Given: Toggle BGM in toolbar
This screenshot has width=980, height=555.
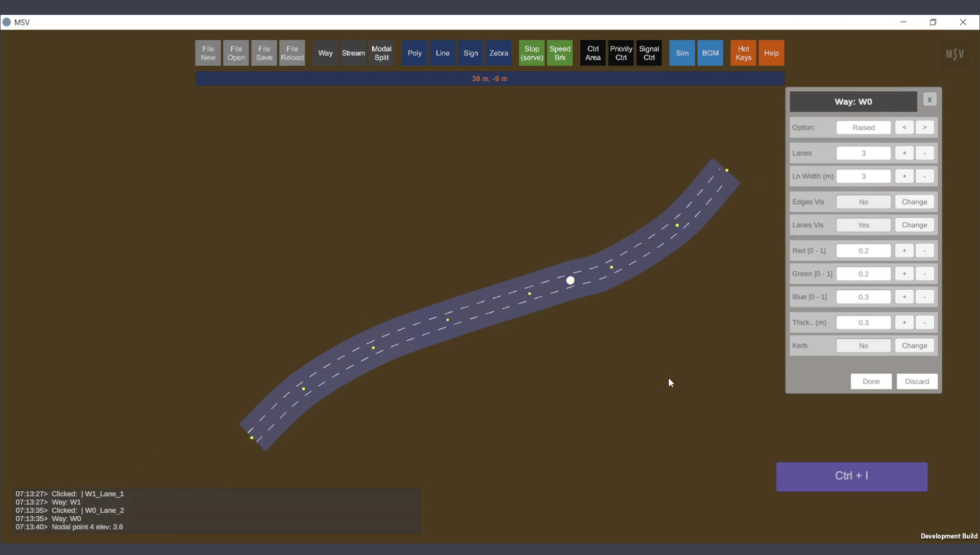Looking at the screenshot, I should 710,53.
